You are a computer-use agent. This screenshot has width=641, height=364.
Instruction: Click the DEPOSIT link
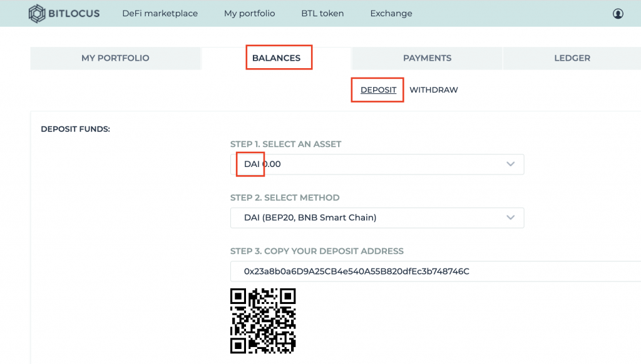378,90
